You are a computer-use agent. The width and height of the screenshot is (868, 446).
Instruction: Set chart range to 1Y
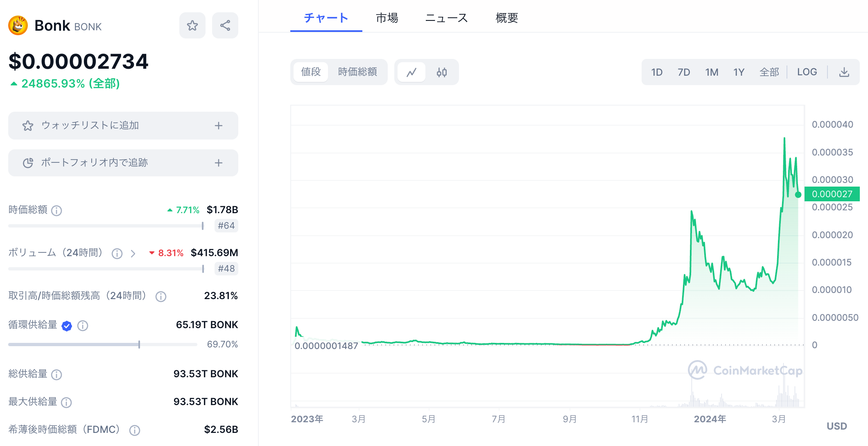(x=739, y=72)
